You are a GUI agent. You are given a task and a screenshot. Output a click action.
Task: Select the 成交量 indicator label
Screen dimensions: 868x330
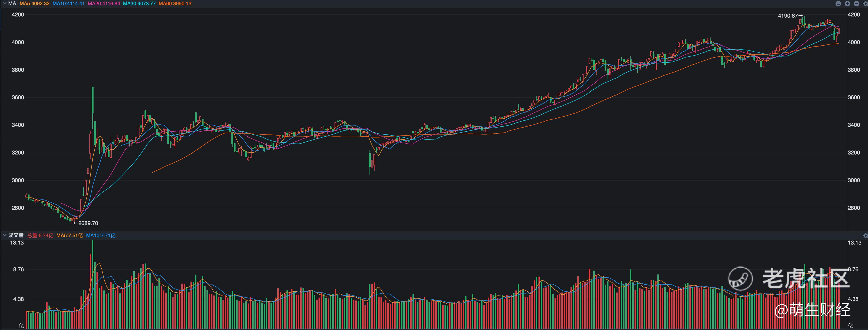(x=16, y=235)
